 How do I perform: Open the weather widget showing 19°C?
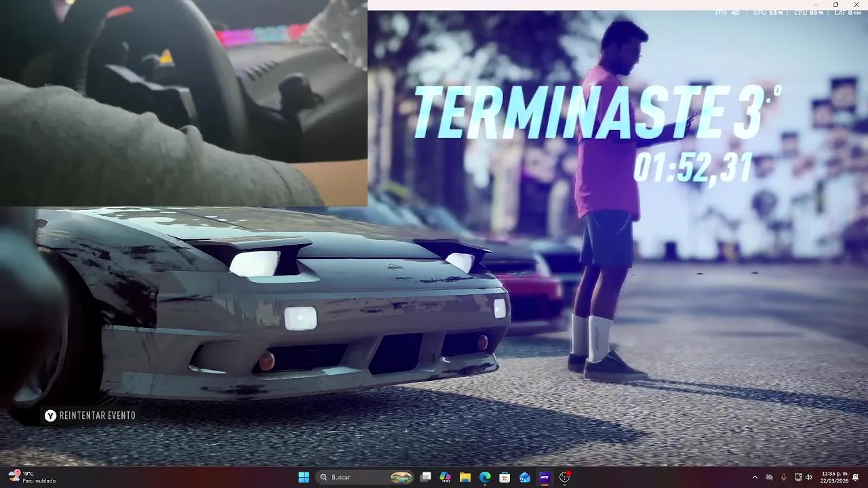pos(33,477)
